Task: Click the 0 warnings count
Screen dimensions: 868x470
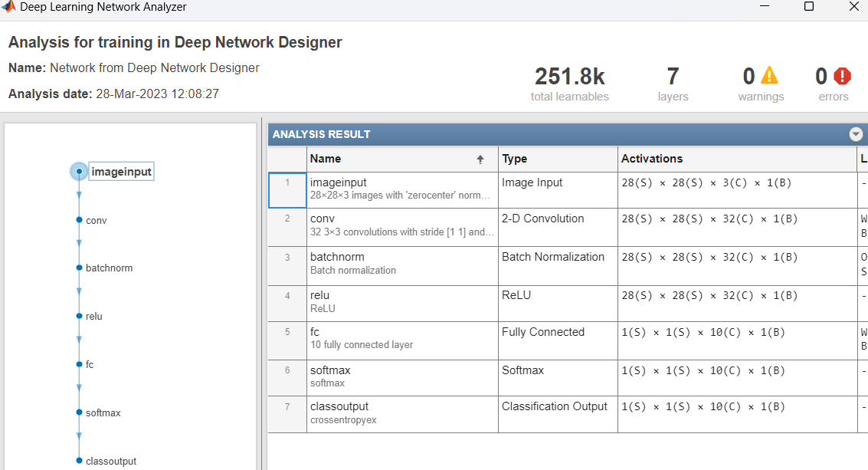Action: click(x=748, y=77)
